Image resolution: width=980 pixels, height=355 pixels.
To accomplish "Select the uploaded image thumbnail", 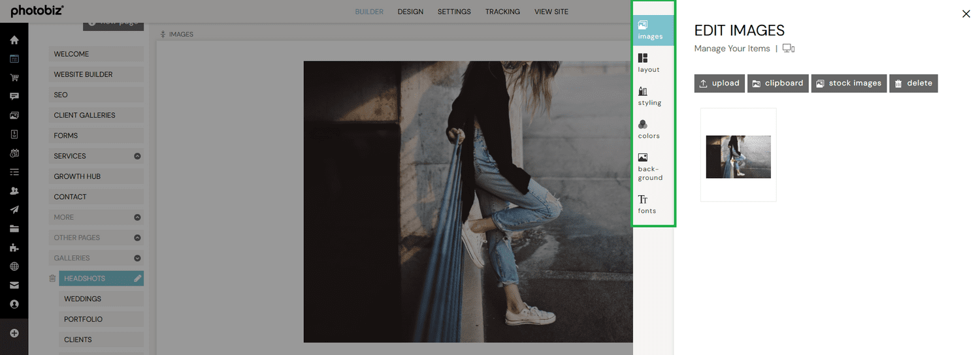I will pos(738,157).
